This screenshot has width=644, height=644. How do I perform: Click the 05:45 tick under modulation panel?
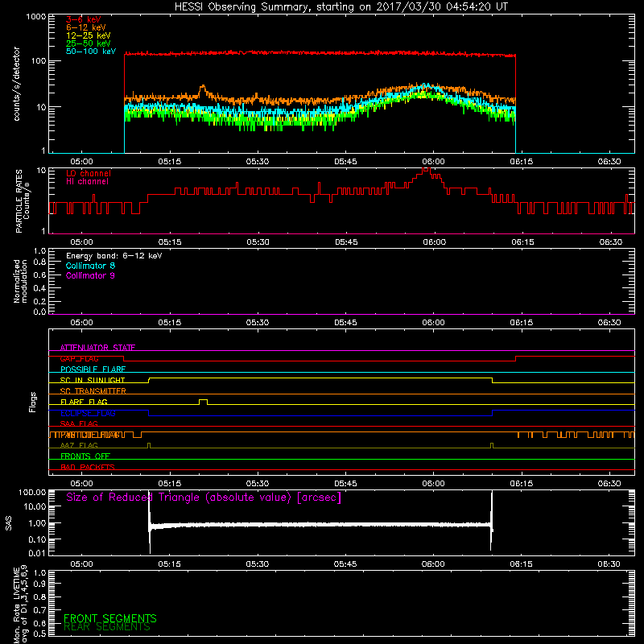point(346,323)
